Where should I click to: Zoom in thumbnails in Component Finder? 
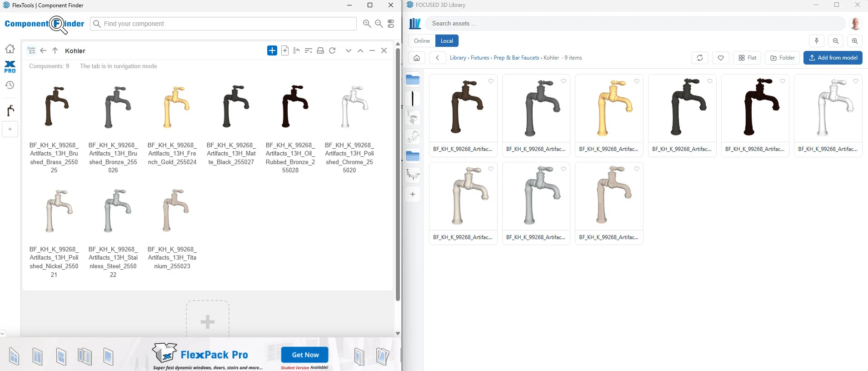(x=367, y=24)
